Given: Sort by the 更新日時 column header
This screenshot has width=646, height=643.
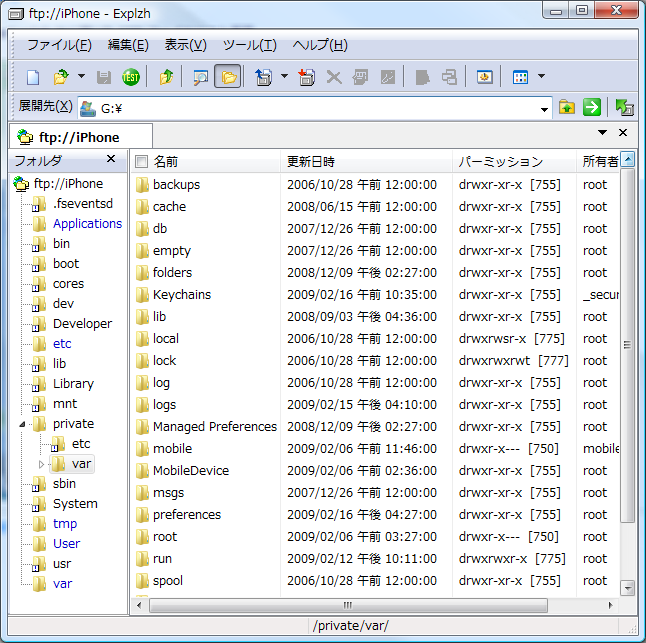Looking at the screenshot, I should click(366, 161).
